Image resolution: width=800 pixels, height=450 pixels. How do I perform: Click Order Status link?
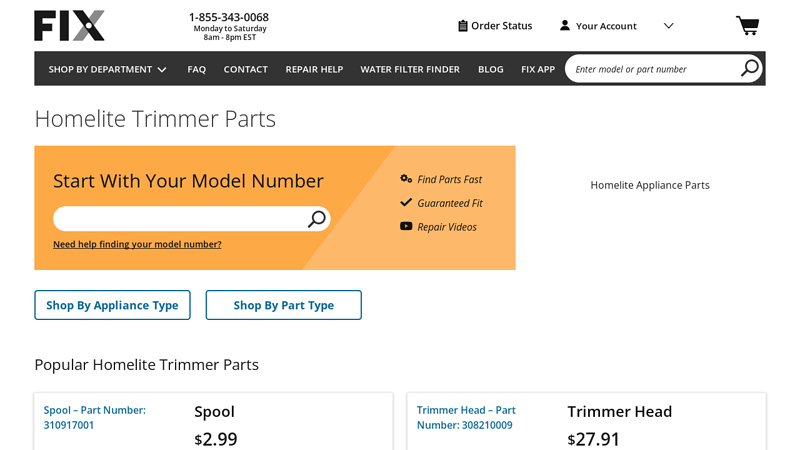pos(502,26)
